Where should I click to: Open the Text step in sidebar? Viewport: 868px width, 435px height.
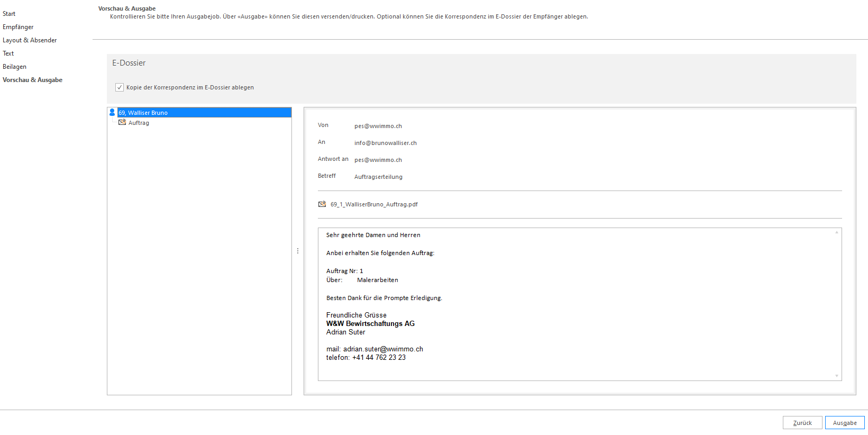point(8,53)
